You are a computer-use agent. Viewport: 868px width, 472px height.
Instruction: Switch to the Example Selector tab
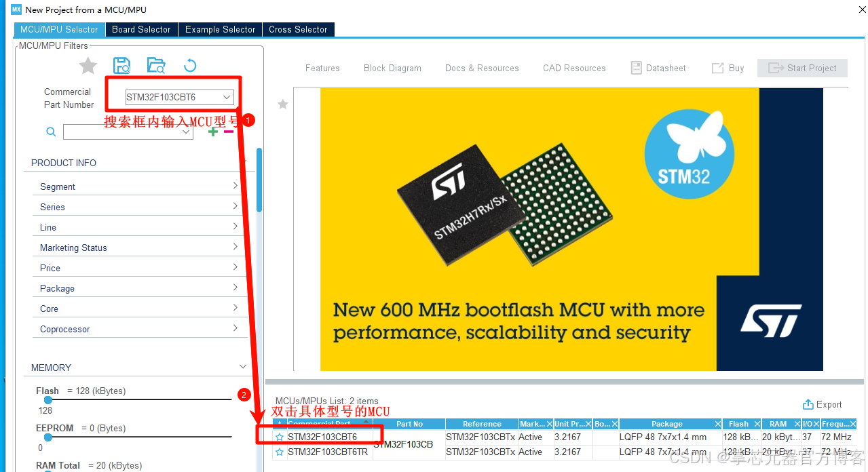(x=220, y=29)
